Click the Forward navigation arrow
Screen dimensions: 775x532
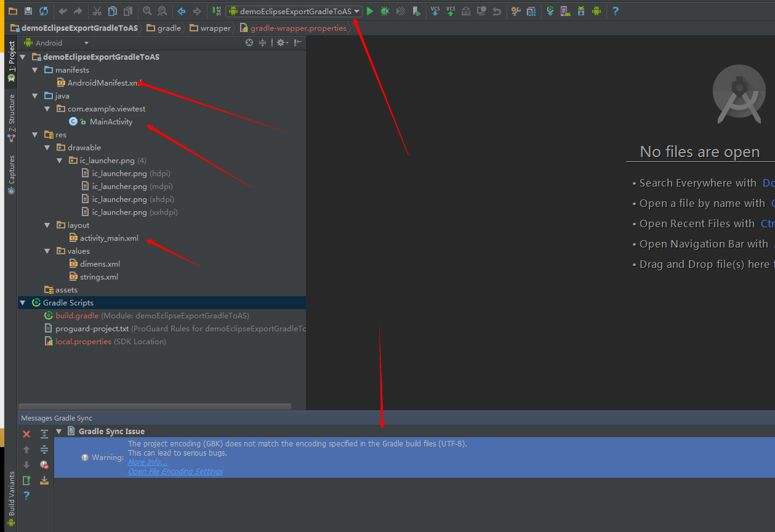[197, 11]
